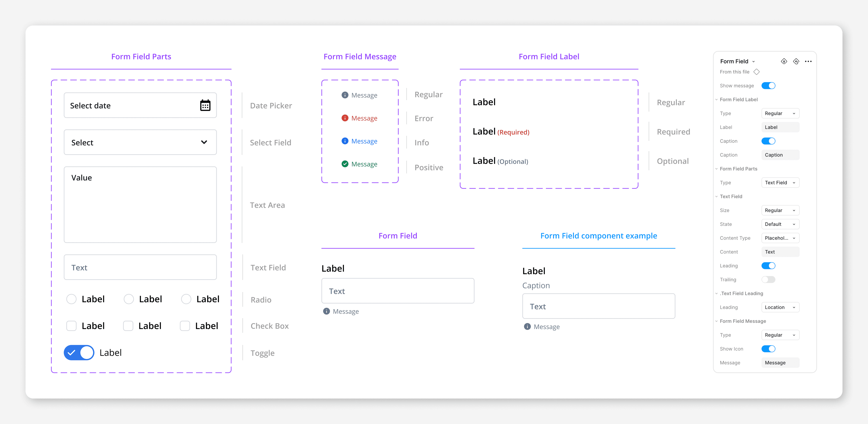Select the first Radio Label option

point(71,299)
